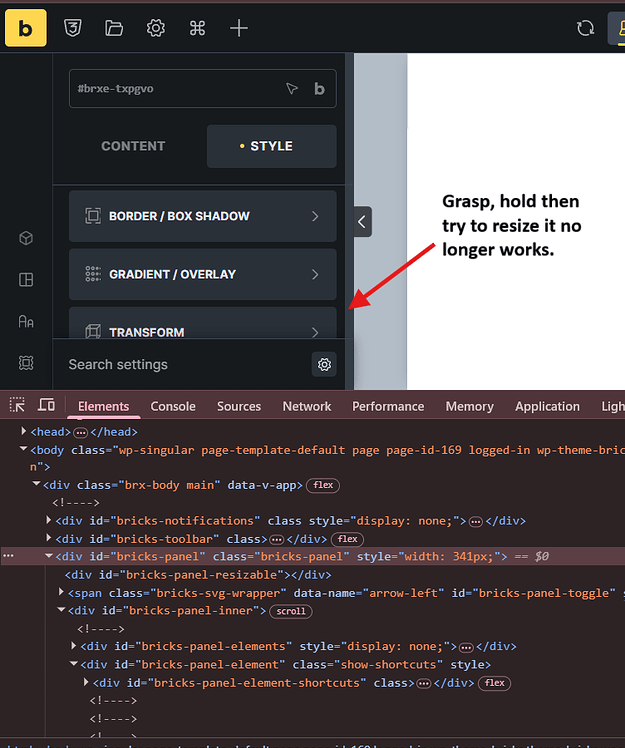Click the layout grid icon in sidebar

pos(26,280)
